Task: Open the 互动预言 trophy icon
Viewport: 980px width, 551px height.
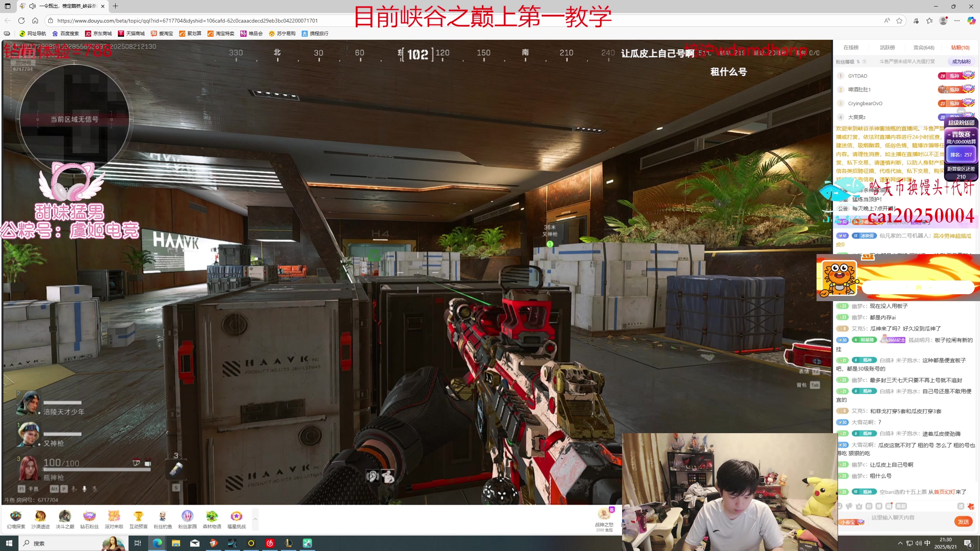Action: pyautogui.click(x=138, y=519)
